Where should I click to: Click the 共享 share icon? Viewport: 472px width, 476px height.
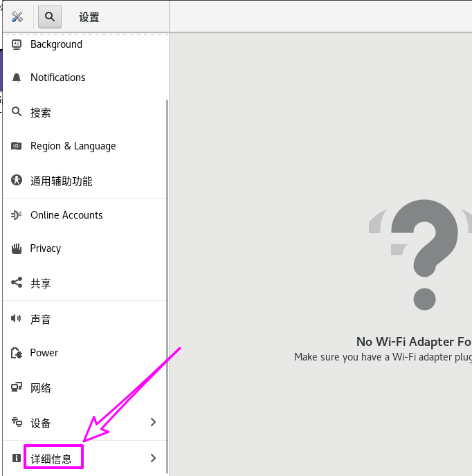coord(17,283)
